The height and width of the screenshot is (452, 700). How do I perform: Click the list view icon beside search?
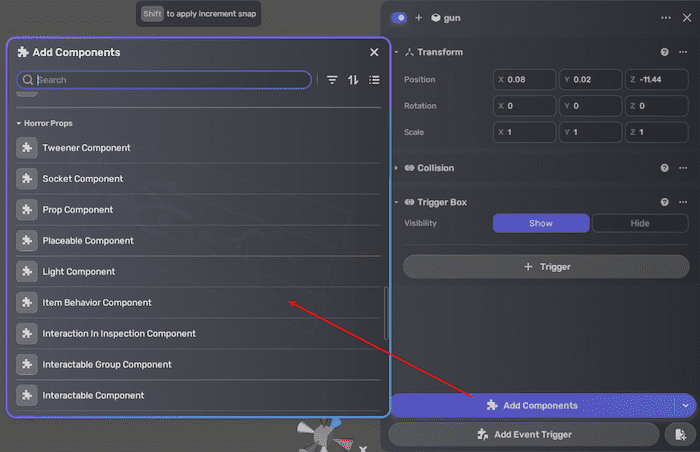[x=374, y=80]
